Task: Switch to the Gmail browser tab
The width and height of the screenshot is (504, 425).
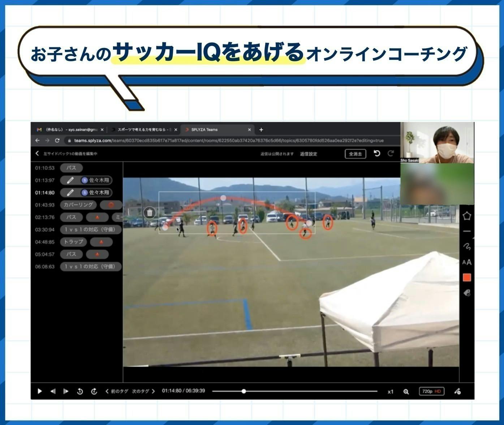Action: click(x=69, y=129)
